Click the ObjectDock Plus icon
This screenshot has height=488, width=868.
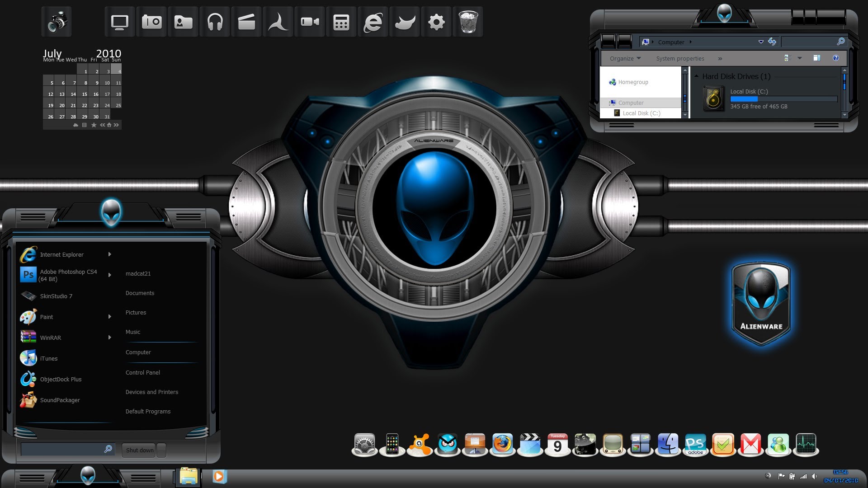(28, 379)
